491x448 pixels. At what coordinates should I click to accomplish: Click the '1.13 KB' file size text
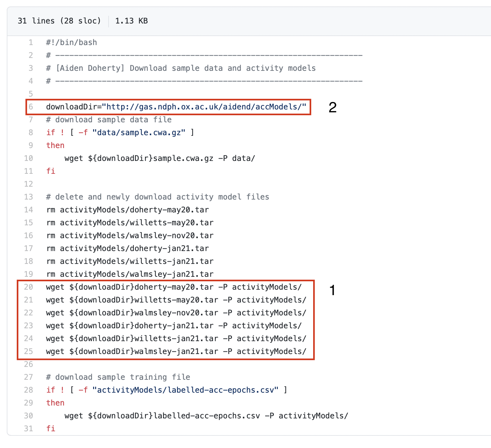click(131, 21)
